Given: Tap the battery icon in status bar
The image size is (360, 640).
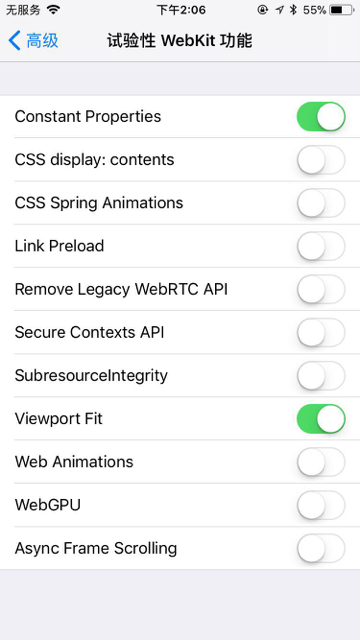Looking at the screenshot, I should (342, 10).
